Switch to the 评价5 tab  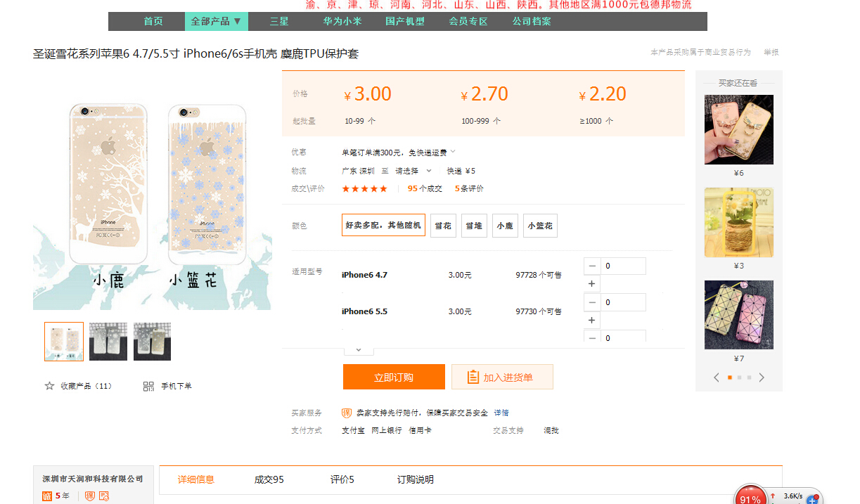342,479
